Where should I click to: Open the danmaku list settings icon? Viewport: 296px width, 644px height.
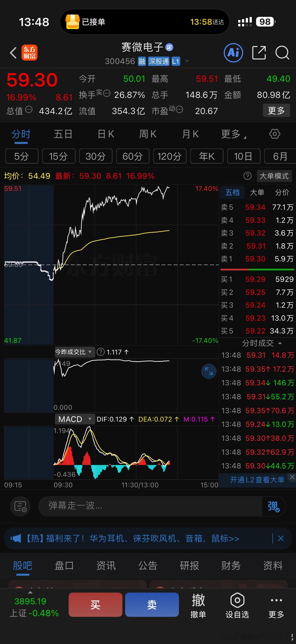point(20,506)
